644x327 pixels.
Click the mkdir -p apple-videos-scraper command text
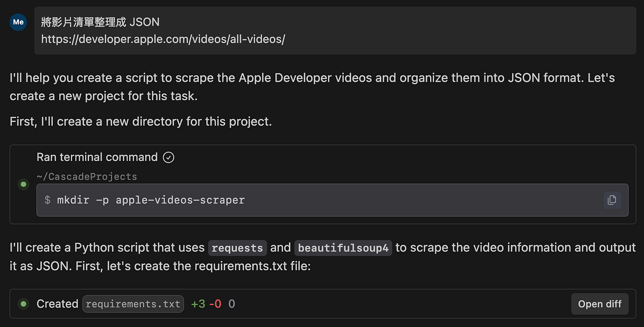pyautogui.click(x=151, y=200)
